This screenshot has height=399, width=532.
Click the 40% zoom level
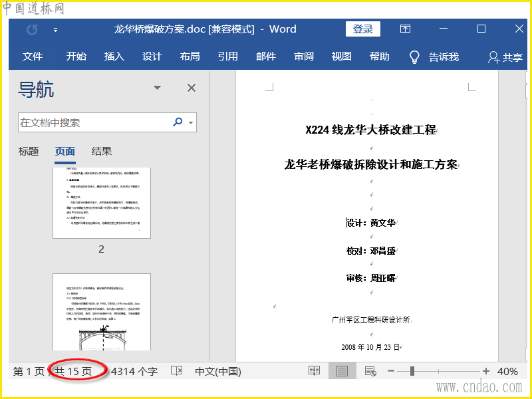(x=507, y=372)
